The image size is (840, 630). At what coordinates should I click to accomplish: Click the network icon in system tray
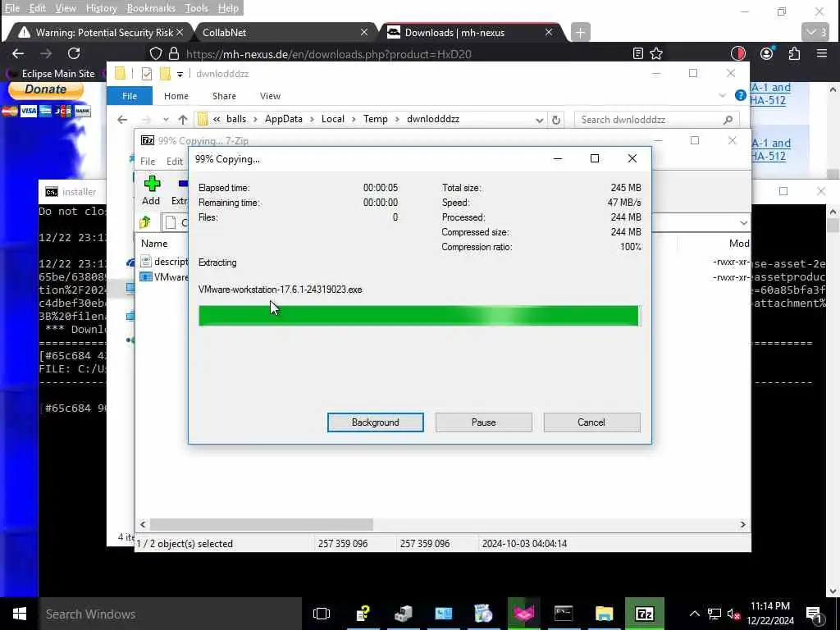coord(714,614)
